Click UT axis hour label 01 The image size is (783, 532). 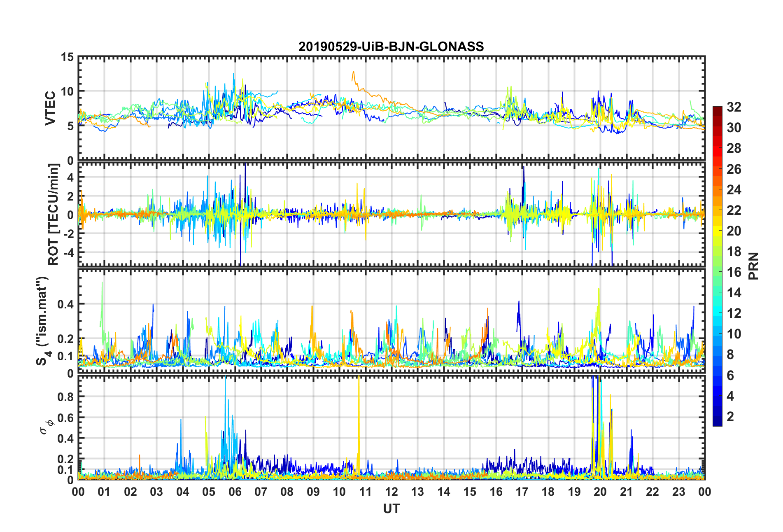point(104,492)
